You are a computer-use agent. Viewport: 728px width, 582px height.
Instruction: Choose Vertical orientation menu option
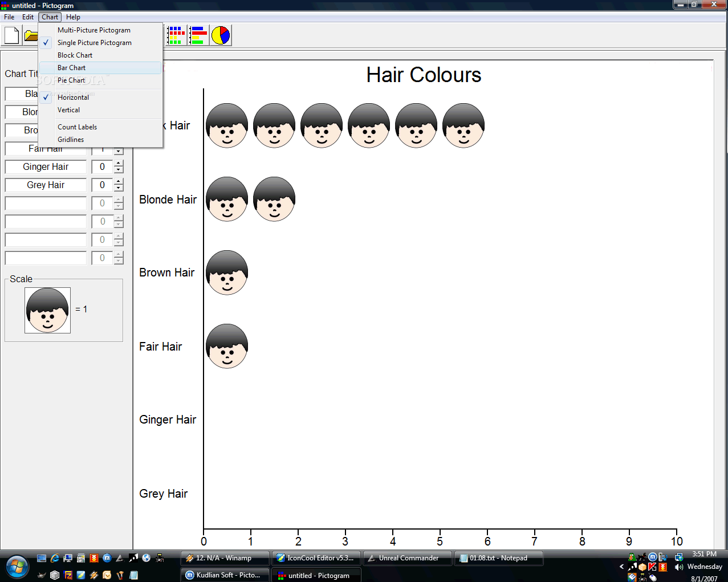click(x=100, y=110)
